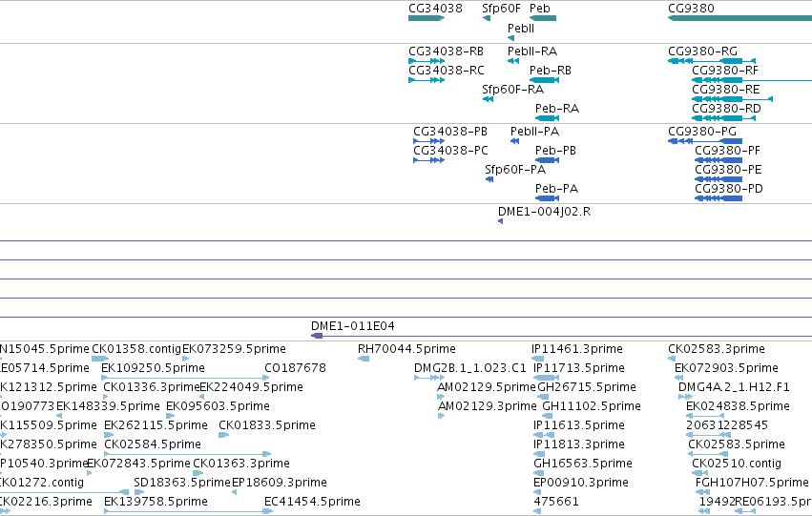
Task: Click the CG9380-PF protein feature
Action: coord(718,160)
